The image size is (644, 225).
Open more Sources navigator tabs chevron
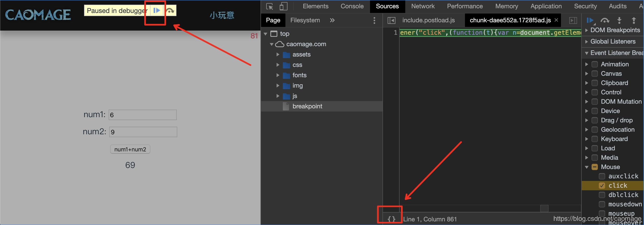(332, 20)
